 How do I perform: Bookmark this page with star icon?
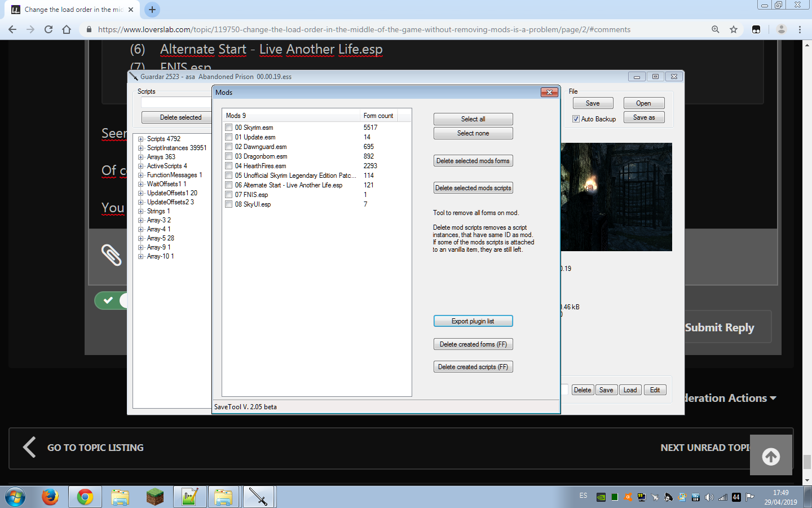click(734, 29)
